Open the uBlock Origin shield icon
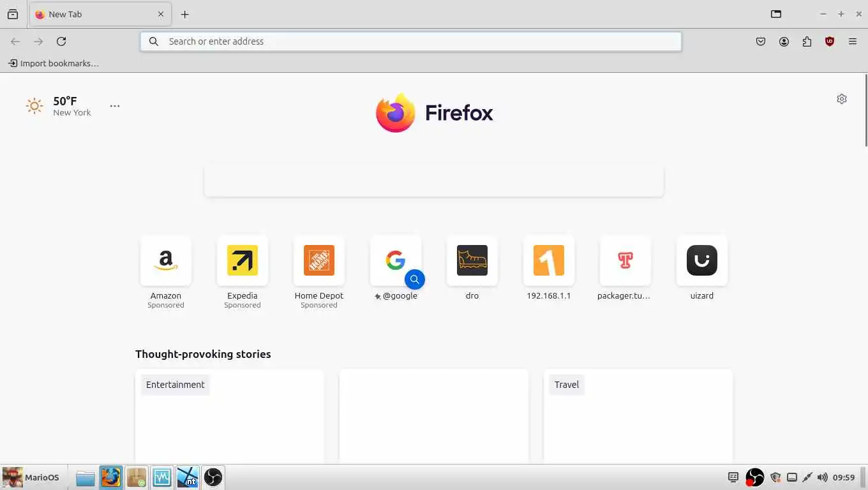The height and width of the screenshot is (490, 868). [830, 41]
